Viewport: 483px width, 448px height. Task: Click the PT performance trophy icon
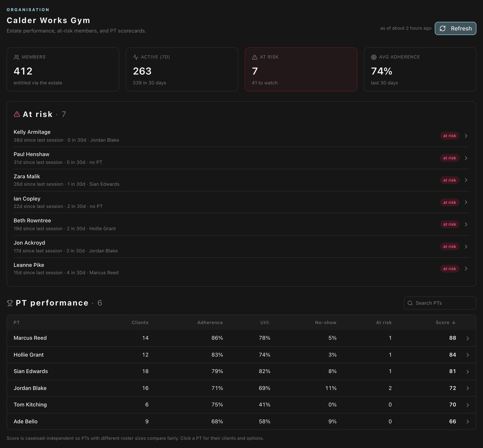point(10,303)
